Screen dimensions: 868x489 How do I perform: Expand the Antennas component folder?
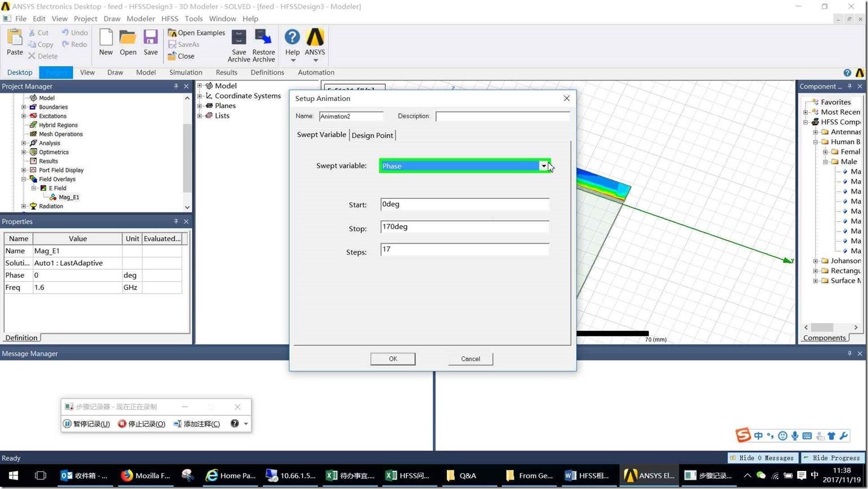point(815,132)
